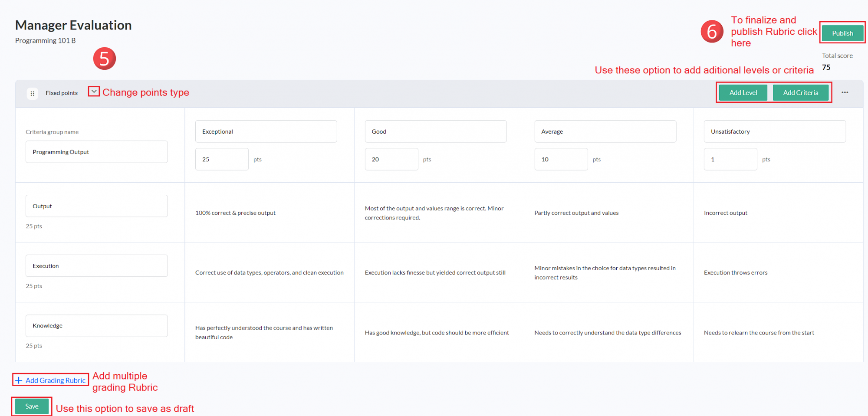Click the Publish button

click(842, 33)
